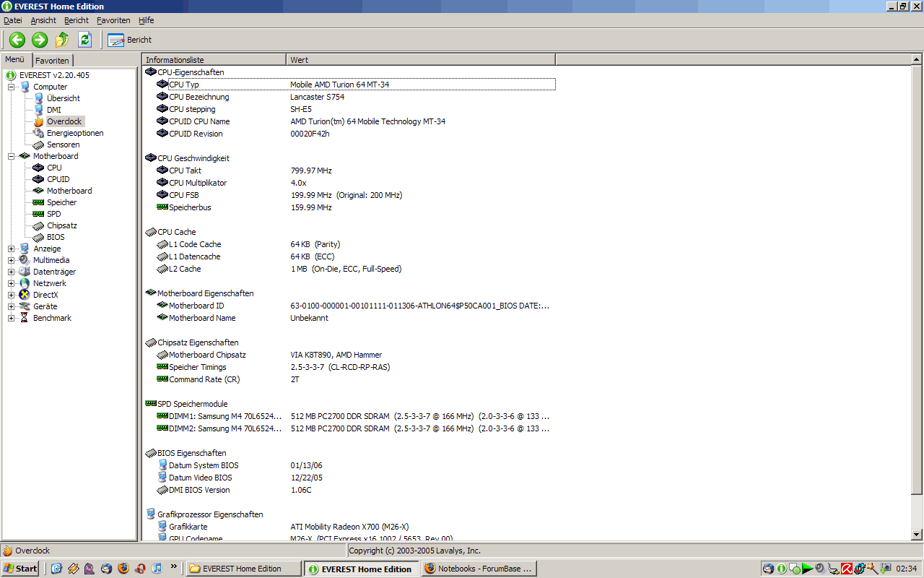Viewport: 924px width, 578px height.
Task: Click the Overclock flame icon in tree
Action: click(39, 121)
